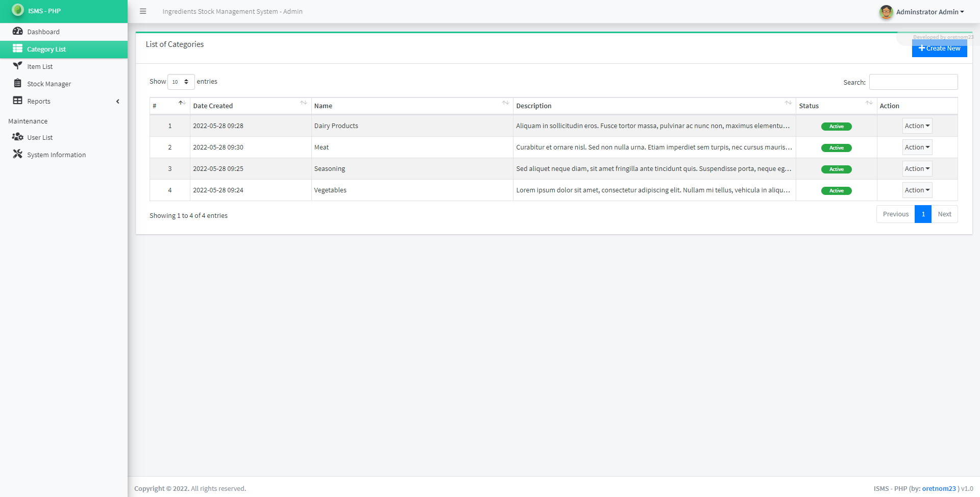Go to Item List page
The width and height of the screenshot is (980, 497).
pyautogui.click(x=64, y=66)
